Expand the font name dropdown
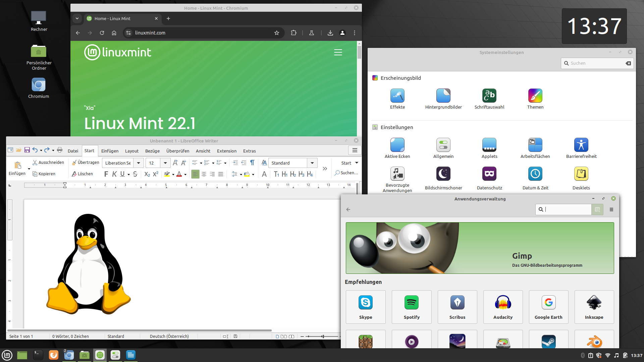 coord(139,163)
